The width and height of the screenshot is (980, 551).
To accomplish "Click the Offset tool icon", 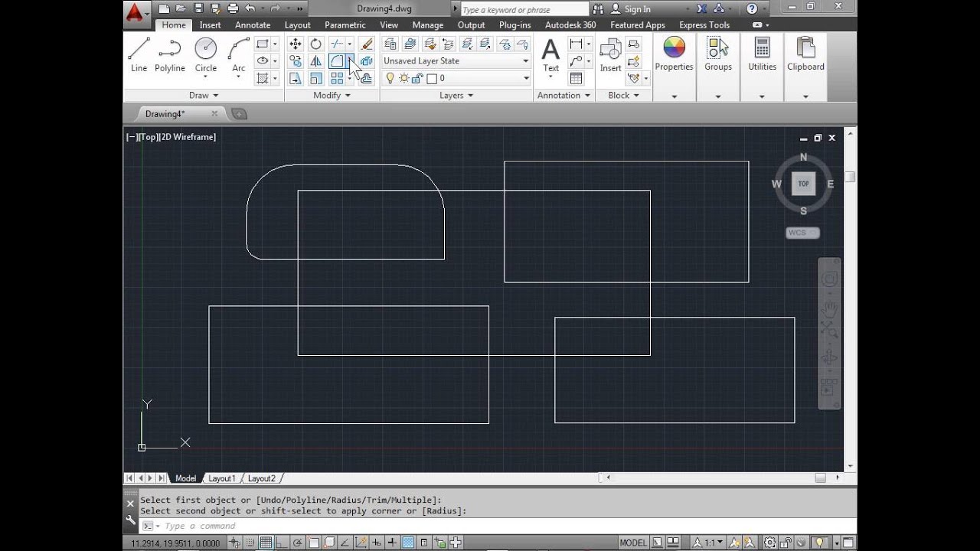I will click(x=367, y=78).
